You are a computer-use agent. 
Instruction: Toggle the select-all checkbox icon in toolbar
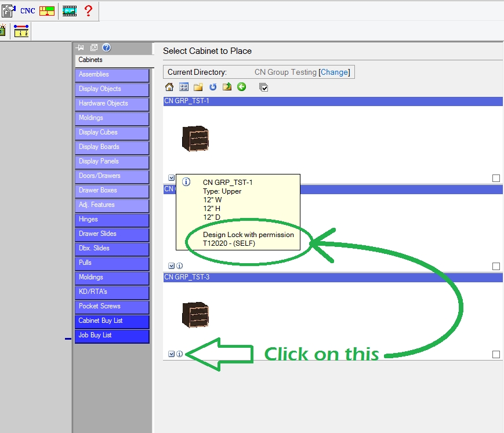[x=263, y=87]
